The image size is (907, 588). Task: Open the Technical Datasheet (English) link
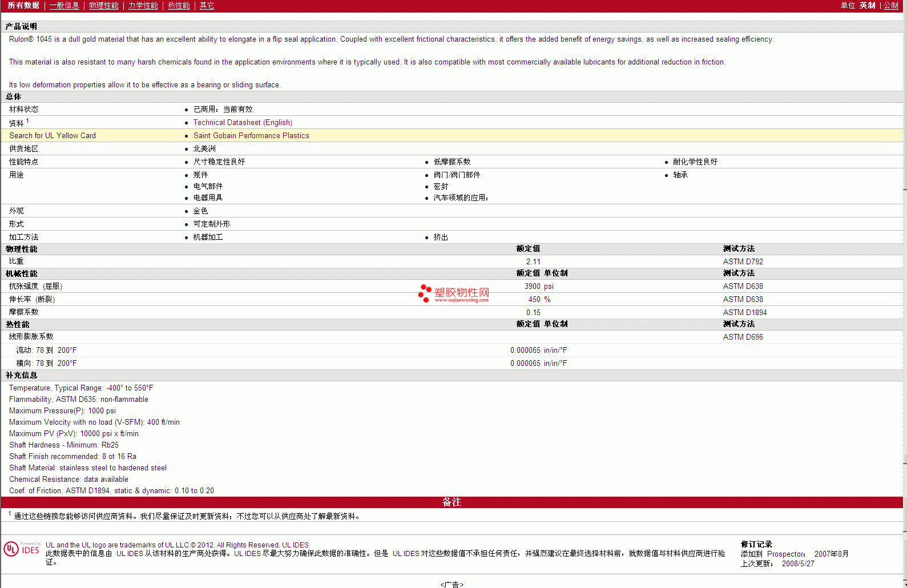click(243, 123)
